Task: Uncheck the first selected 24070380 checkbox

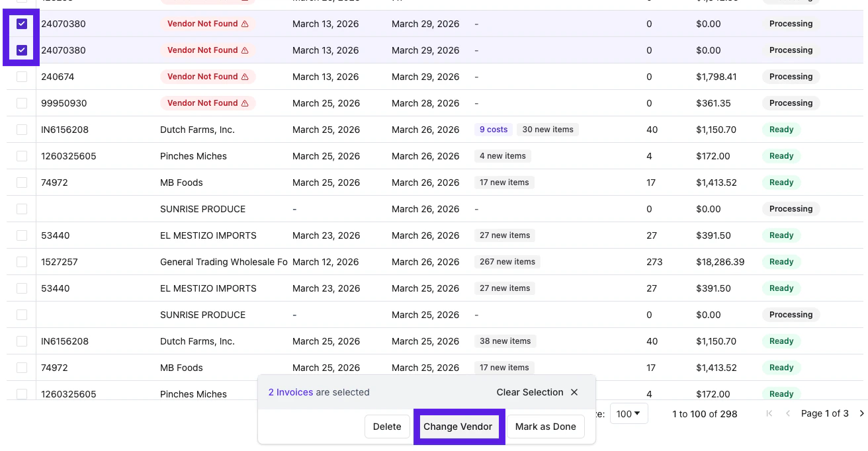Action: coord(22,23)
